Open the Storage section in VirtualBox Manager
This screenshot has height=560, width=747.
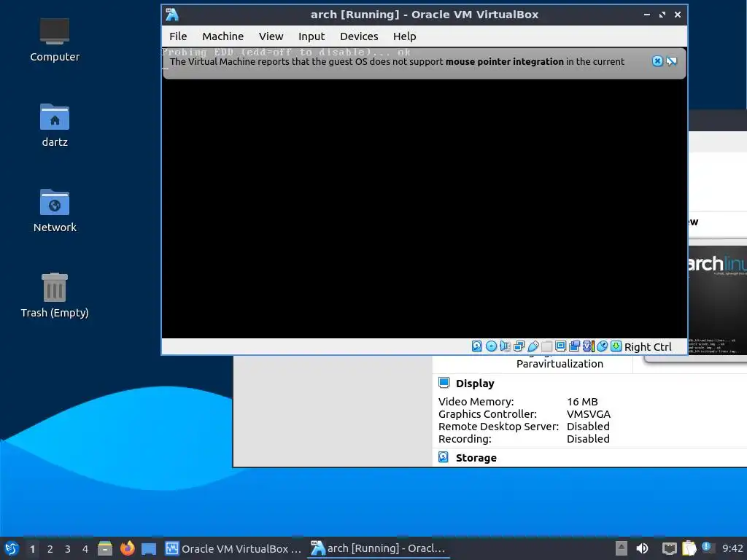pos(476,458)
